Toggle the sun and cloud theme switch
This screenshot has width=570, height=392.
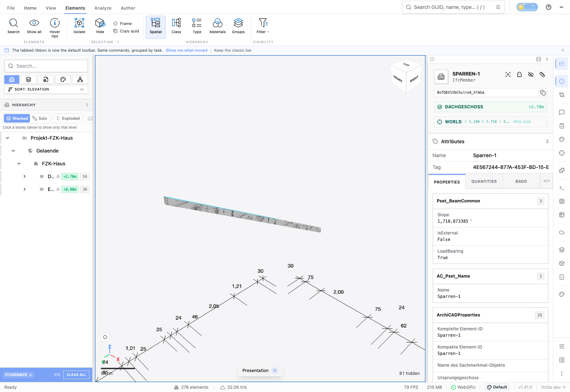point(527,7)
